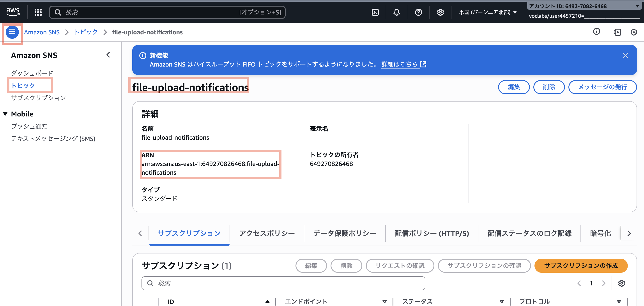The width and height of the screenshot is (644, 306).
Task: Open トピック in the sidebar
Action: [23, 85]
